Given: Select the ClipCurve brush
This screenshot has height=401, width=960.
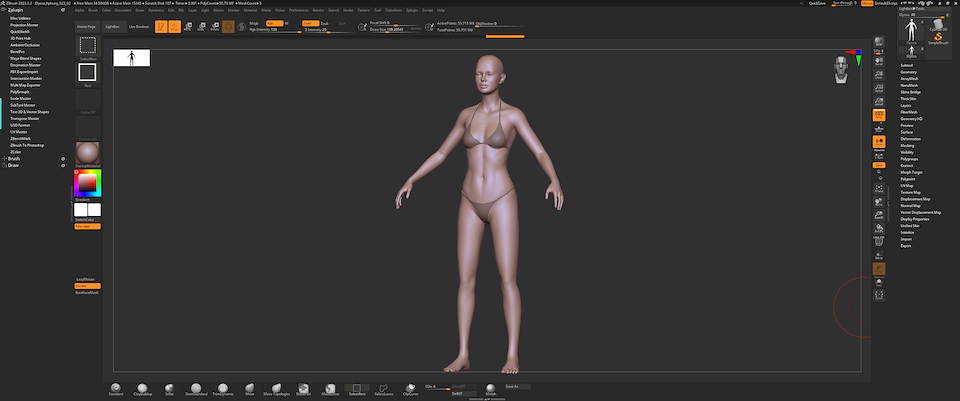Looking at the screenshot, I should (410, 388).
